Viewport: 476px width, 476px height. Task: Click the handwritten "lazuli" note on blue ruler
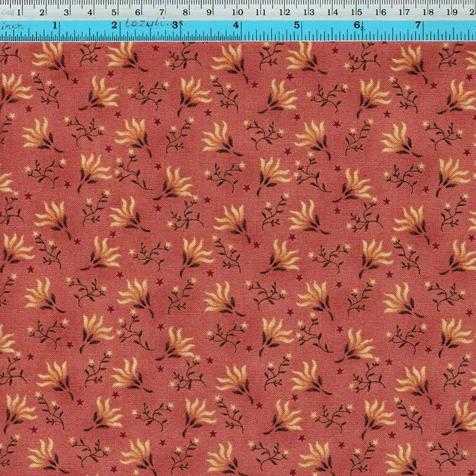145,24
